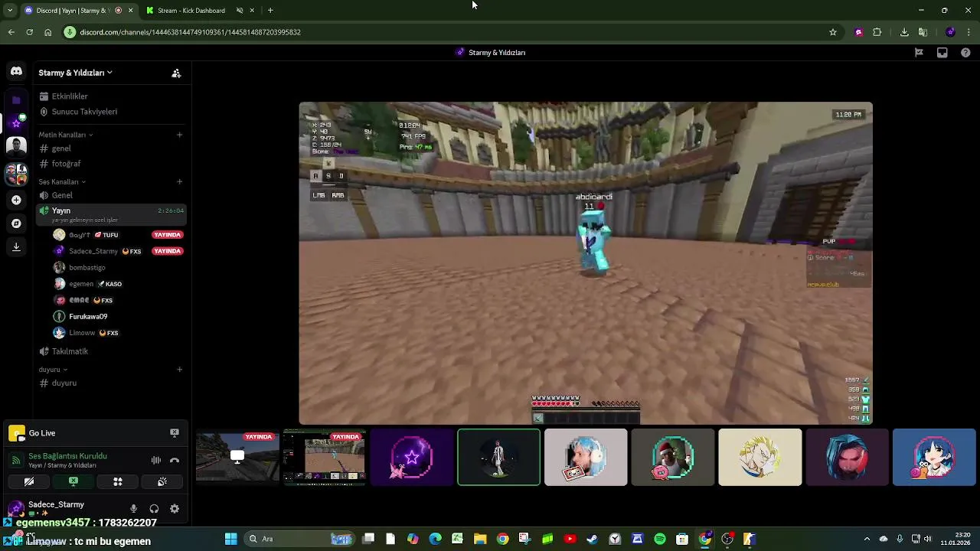Screen dimensions: 980x551
Task: Click the browser address bar
Action: click(444, 32)
